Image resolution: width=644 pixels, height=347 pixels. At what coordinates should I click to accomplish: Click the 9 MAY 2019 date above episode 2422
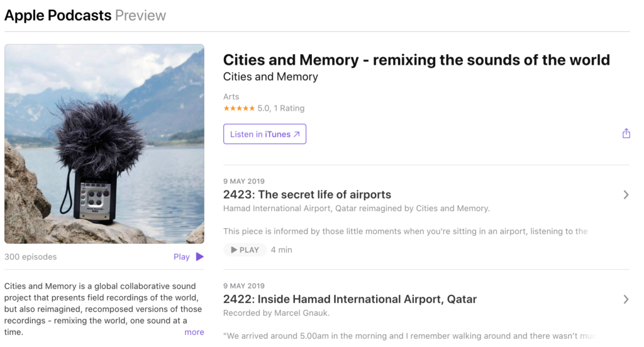(244, 286)
